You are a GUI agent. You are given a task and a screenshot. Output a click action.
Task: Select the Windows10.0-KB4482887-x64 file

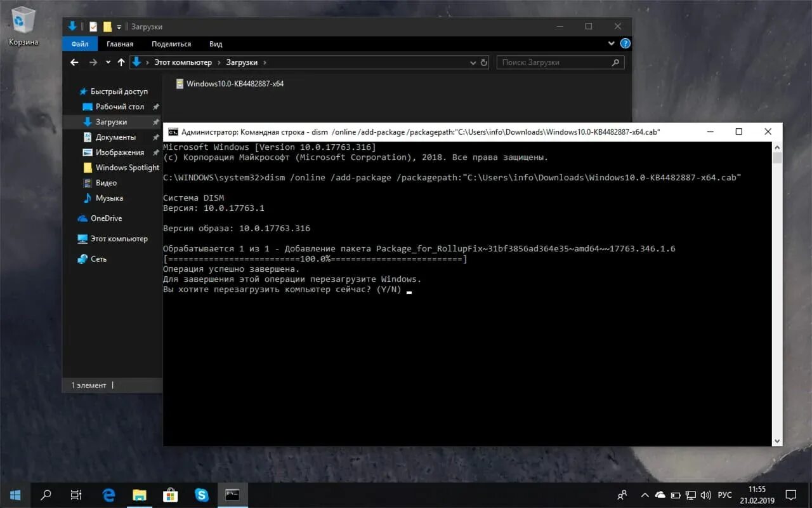(230, 84)
